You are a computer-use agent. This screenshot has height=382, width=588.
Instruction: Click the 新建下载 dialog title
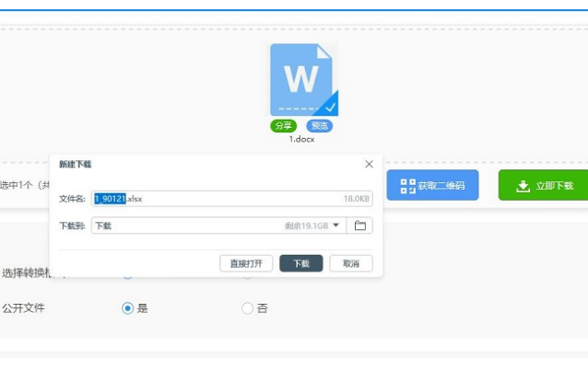coord(75,165)
